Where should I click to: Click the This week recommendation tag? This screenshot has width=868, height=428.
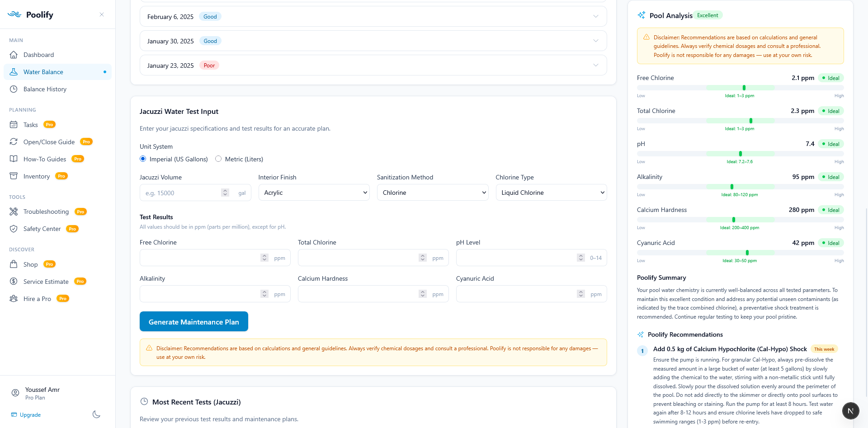(824, 349)
